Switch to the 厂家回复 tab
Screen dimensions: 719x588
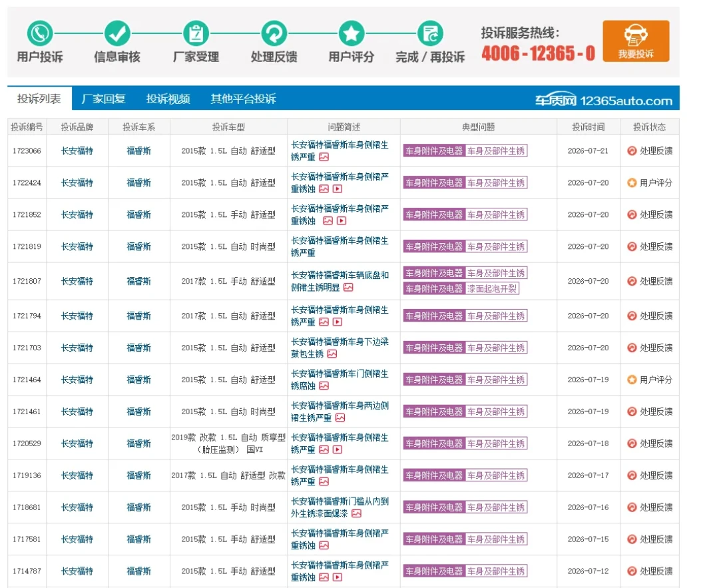click(x=103, y=99)
